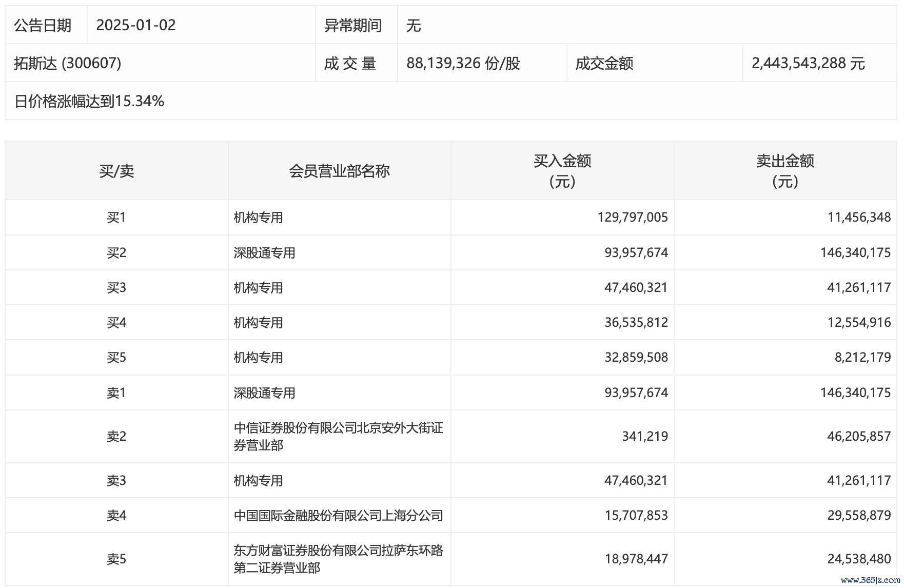Click the trading volume value 88,139,326 份/股
This screenshot has width=904, height=588.
(463, 63)
